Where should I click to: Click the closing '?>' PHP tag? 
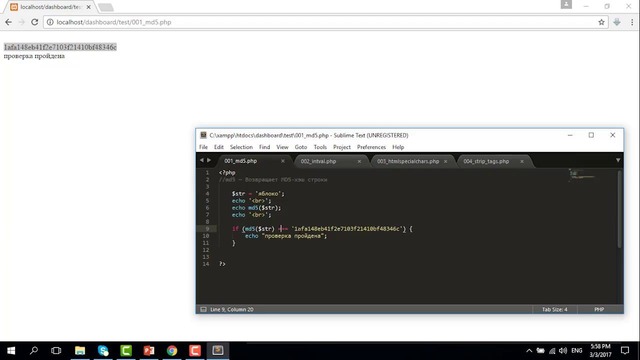(222, 264)
